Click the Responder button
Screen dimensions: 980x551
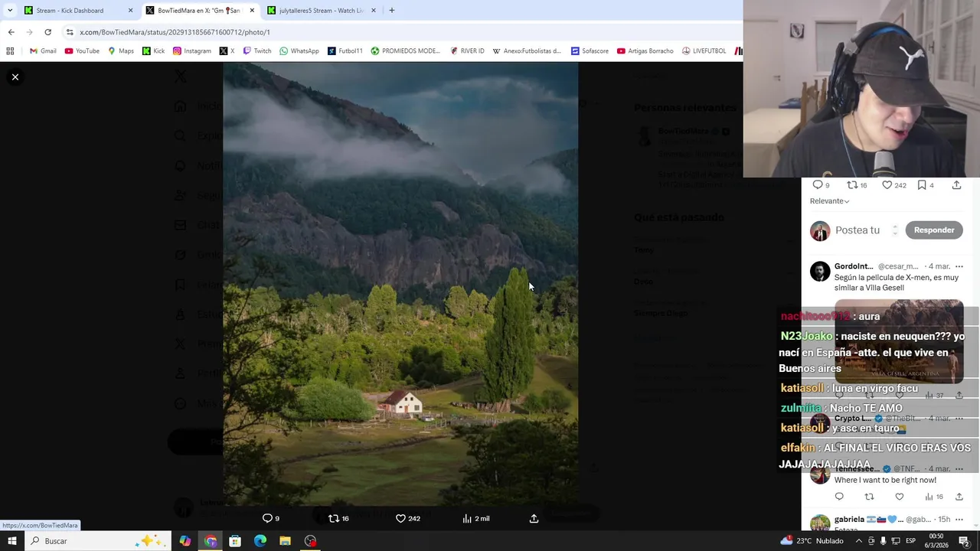click(934, 230)
